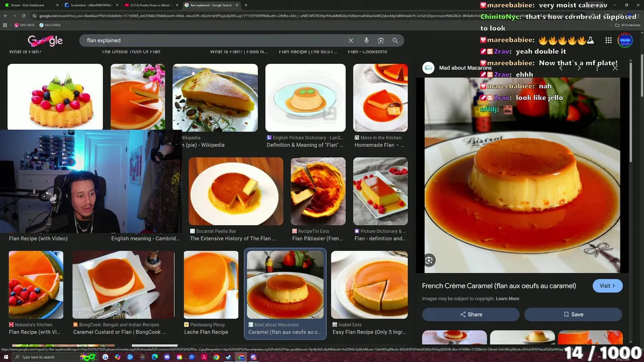The image size is (644, 362).
Task: Open the Natasha's Kitchen flan thumbnail
Action: click(36, 285)
